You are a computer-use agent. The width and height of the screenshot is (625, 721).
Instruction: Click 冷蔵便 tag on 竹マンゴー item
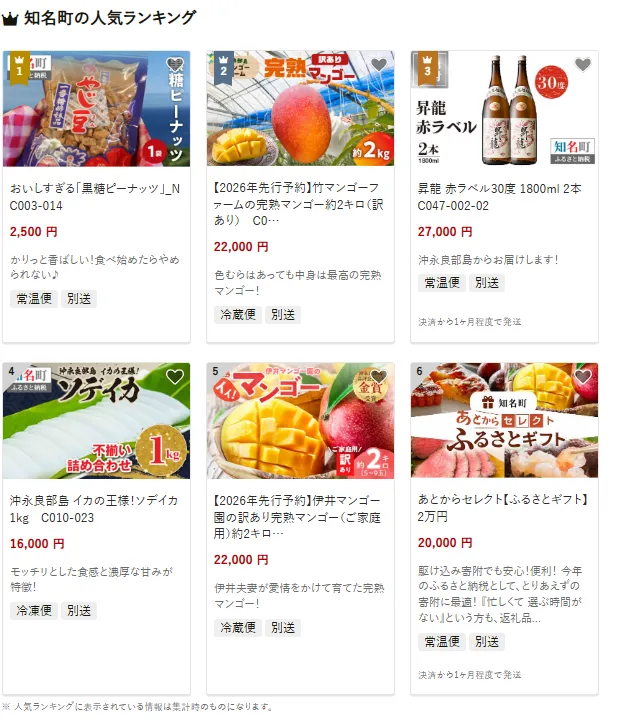238,315
